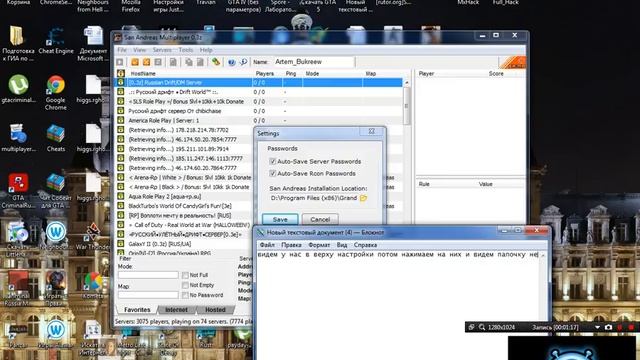Open the Файл menu in Notepad
Screen dimensions: 640x360
point(267,245)
